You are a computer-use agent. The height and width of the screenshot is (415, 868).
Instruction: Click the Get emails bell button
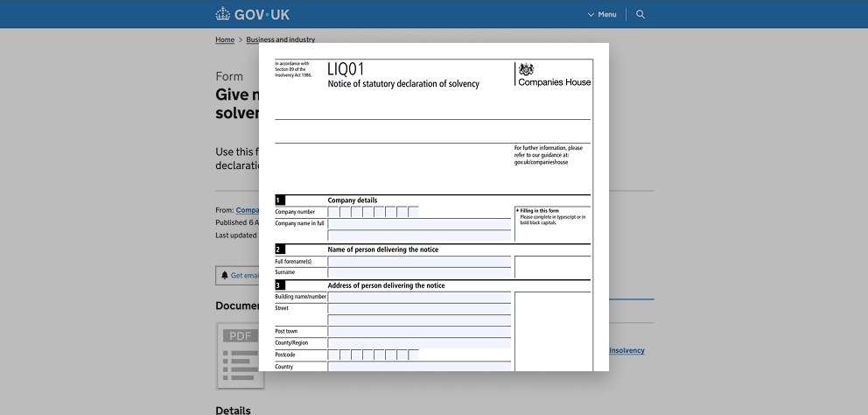pyautogui.click(x=237, y=276)
